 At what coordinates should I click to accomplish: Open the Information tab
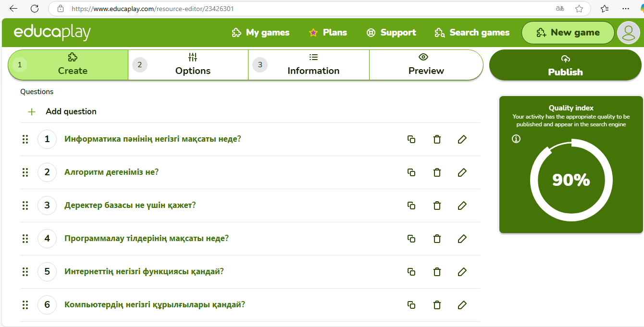click(313, 65)
